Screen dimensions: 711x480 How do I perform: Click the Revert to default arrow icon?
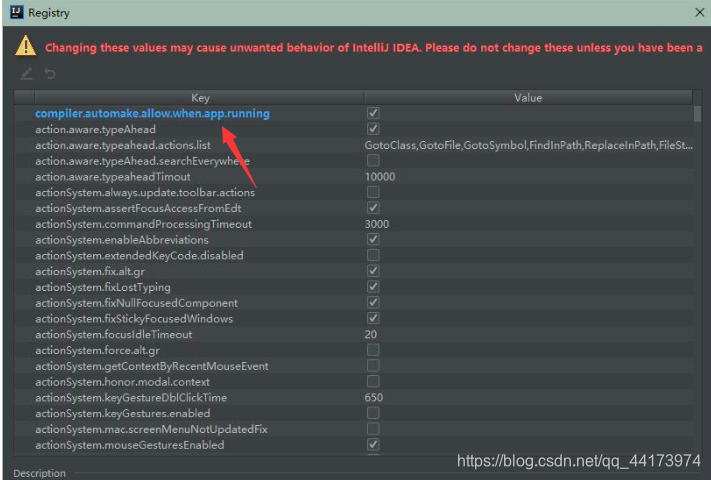click(x=50, y=73)
